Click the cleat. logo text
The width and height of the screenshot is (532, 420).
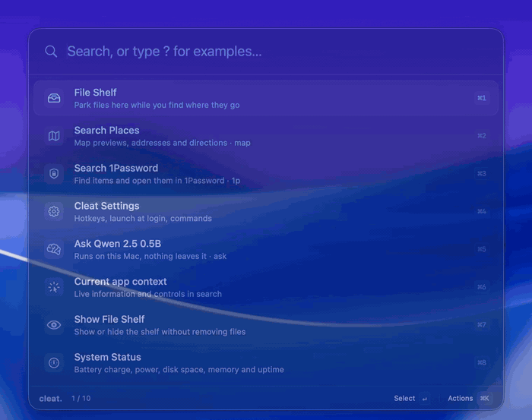pos(51,399)
